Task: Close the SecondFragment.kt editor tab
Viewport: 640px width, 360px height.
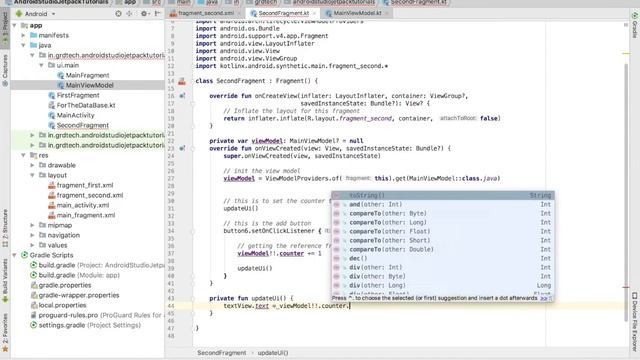Action: [x=314, y=13]
